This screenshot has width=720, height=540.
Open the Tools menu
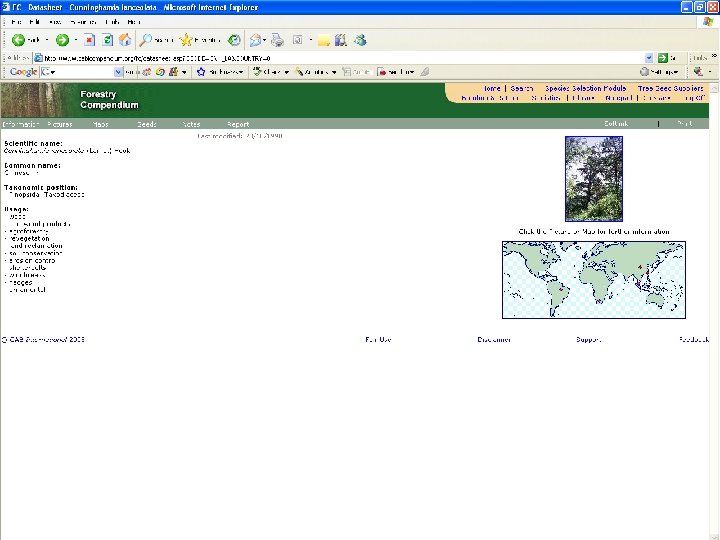pyautogui.click(x=112, y=22)
